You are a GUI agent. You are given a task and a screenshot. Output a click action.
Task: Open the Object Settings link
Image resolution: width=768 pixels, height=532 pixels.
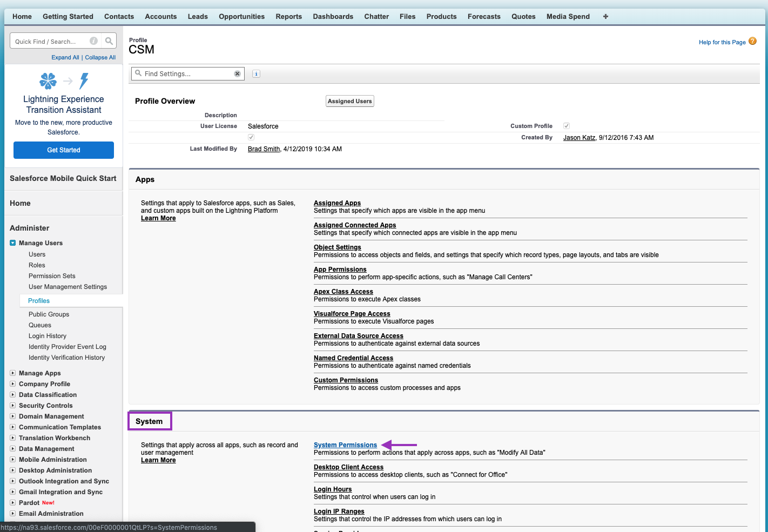(338, 247)
